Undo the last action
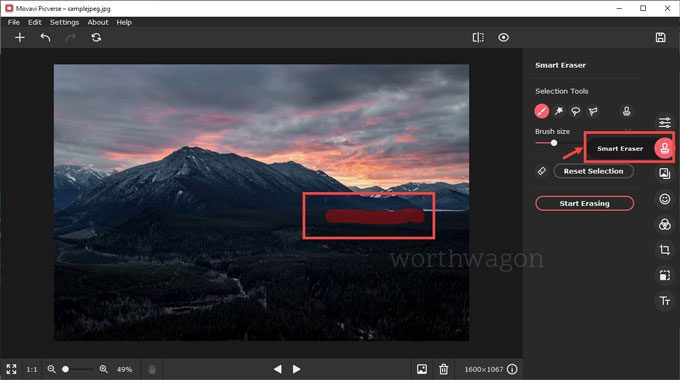This screenshot has height=380, width=680. pos(45,38)
